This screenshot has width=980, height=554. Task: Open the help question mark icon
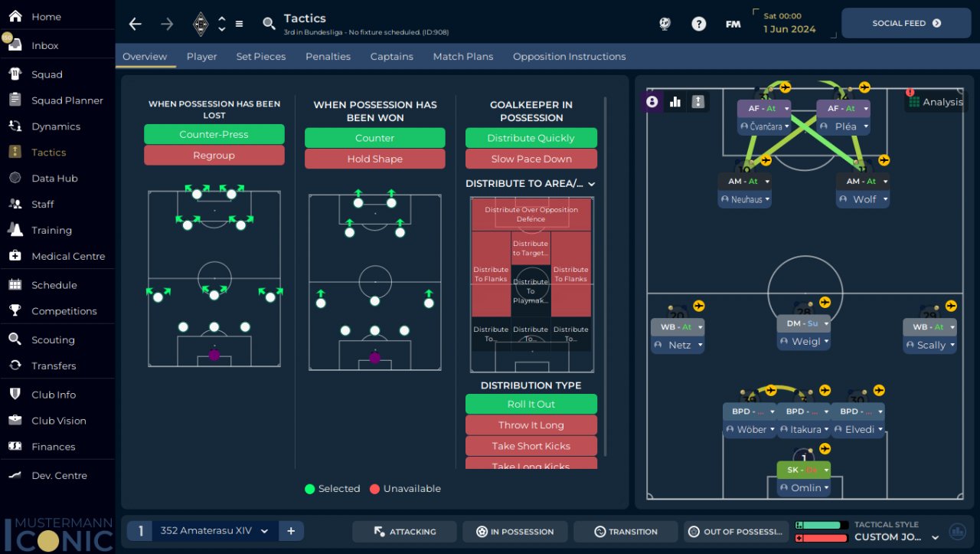point(699,24)
